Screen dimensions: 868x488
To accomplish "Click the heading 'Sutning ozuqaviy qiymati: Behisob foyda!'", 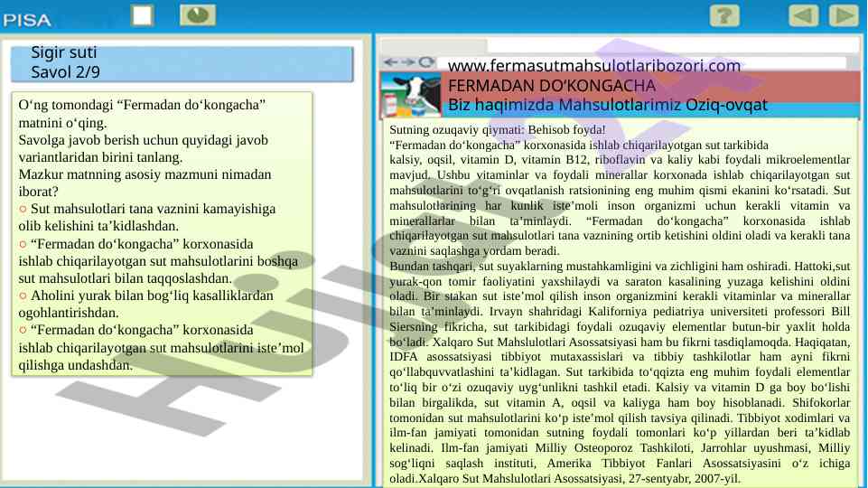I will click(x=497, y=129).
